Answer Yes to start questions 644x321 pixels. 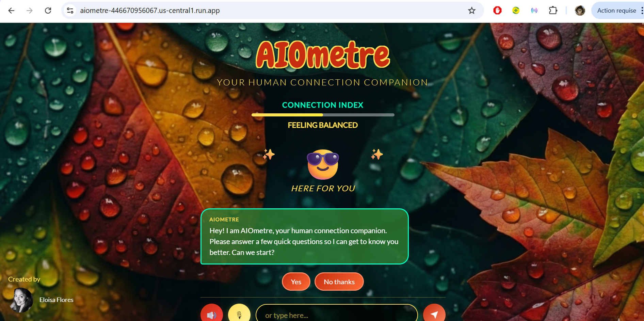tap(296, 282)
